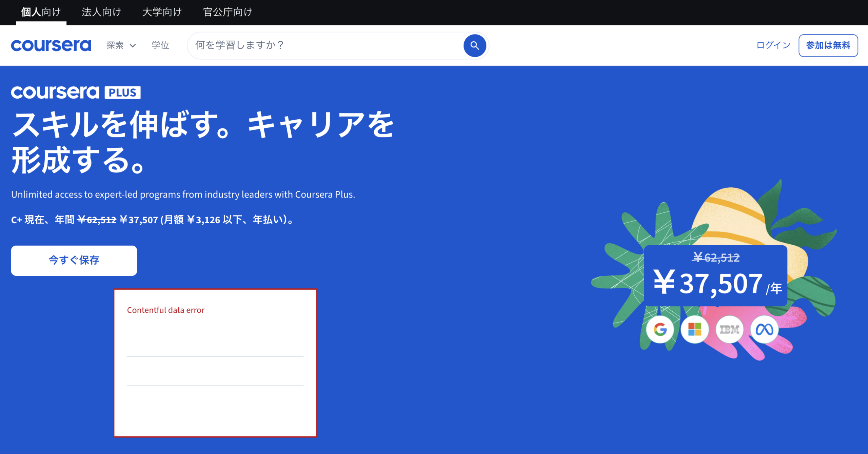The height and width of the screenshot is (454, 868).
Task: Click the Google partner logo
Action: [x=660, y=329]
